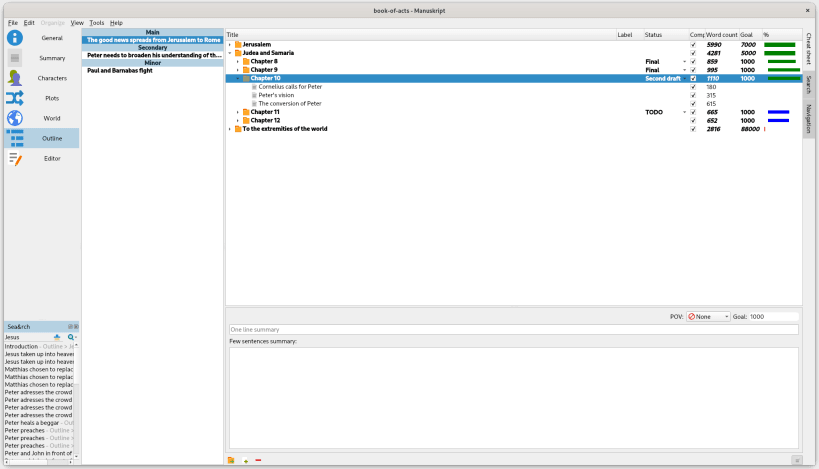The image size is (819, 469).
Task: Close the Search dock panel
Action: click(76, 326)
